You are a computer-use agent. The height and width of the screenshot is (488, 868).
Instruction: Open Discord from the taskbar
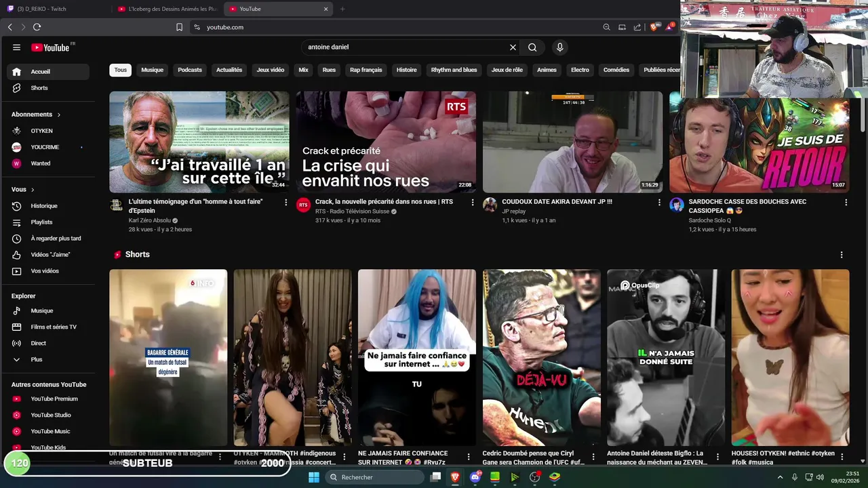click(x=475, y=477)
